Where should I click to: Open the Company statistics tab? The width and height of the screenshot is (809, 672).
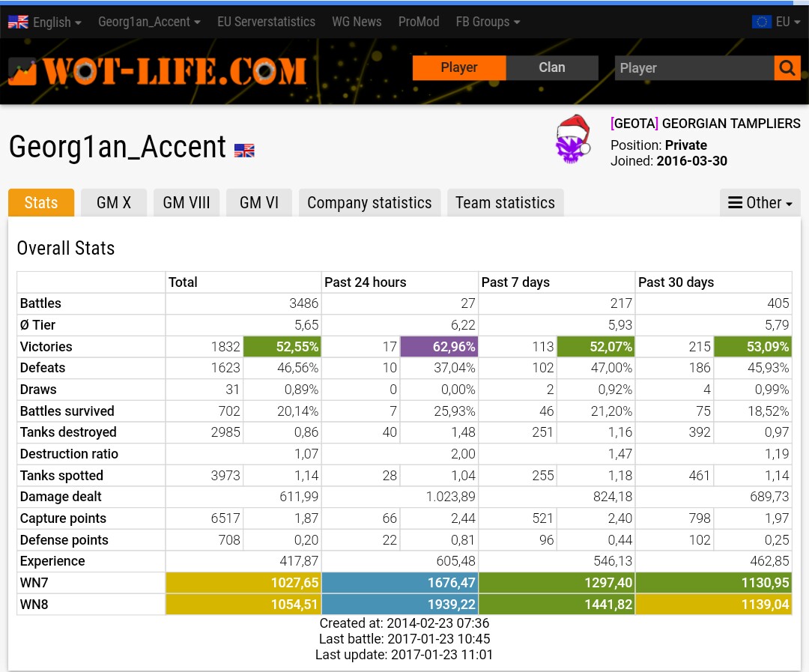[369, 202]
